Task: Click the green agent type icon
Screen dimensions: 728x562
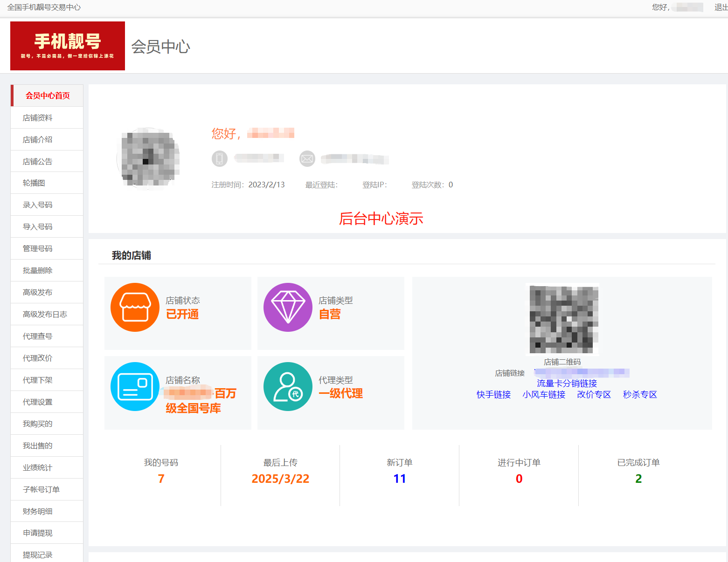Action: 288,387
